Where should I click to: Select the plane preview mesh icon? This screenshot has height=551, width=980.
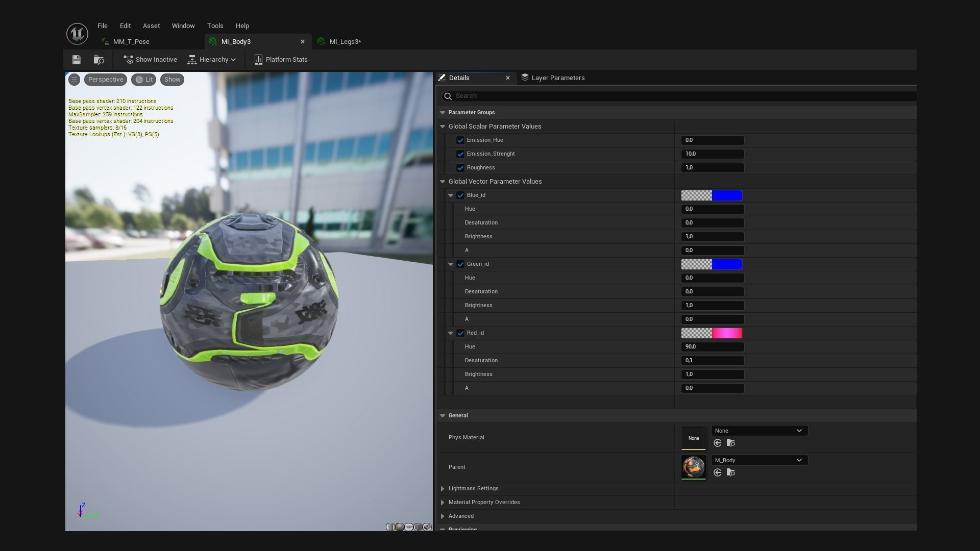click(409, 527)
